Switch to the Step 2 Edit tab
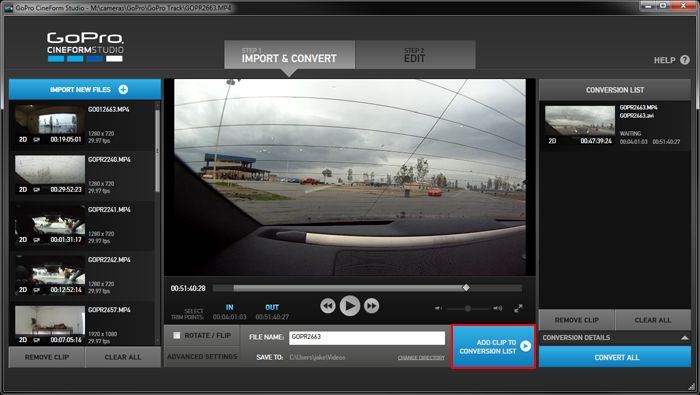 [416, 54]
